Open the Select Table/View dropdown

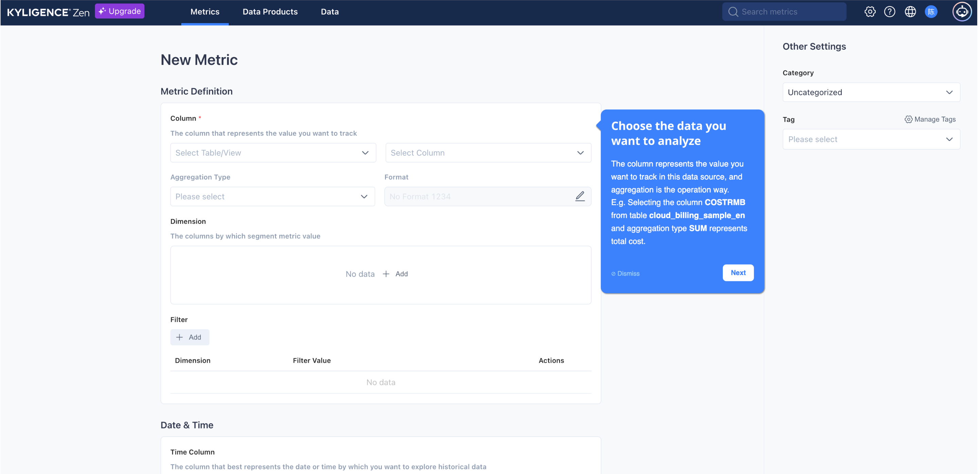pyautogui.click(x=273, y=153)
